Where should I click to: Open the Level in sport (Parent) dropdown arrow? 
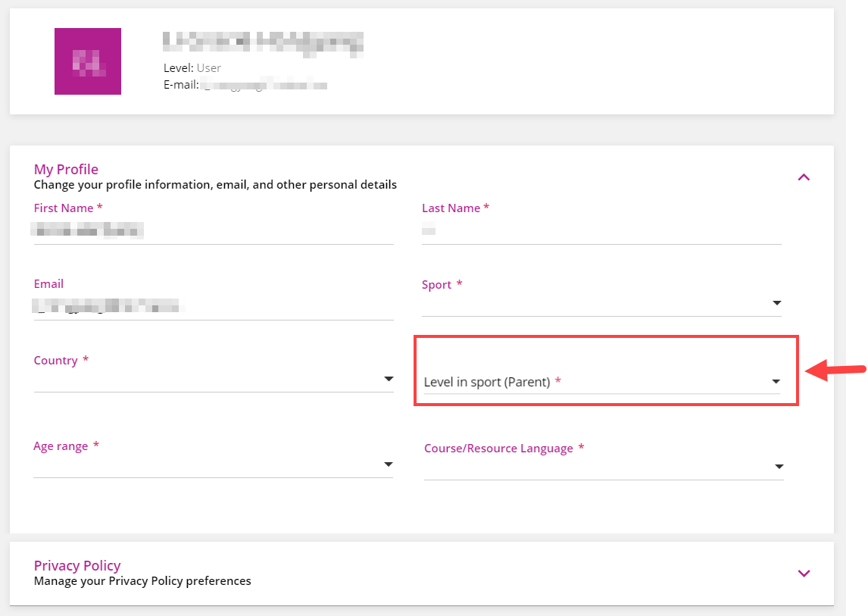[x=776, y=382]
